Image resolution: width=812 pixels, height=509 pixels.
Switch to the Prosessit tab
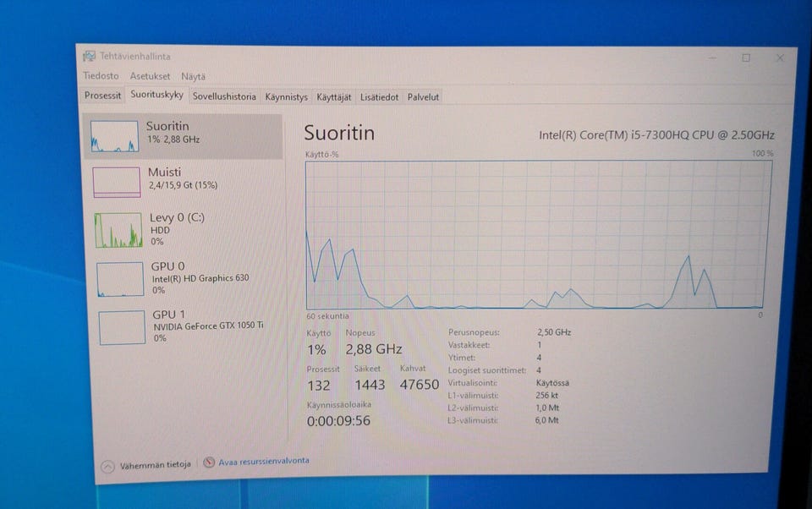point(102,96)
